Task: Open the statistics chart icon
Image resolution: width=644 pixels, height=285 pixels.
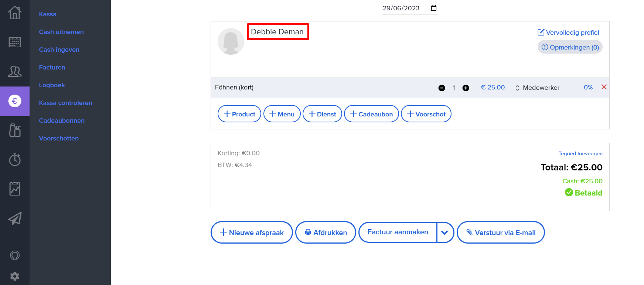Action: pos(15,189)
